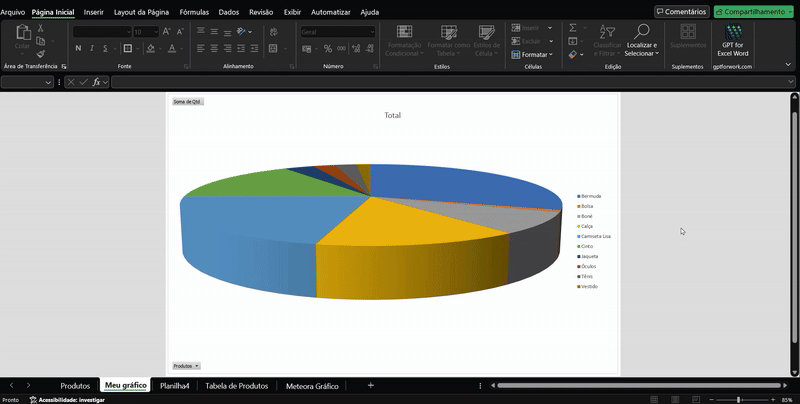Click the Comentários button

(681, 12)
